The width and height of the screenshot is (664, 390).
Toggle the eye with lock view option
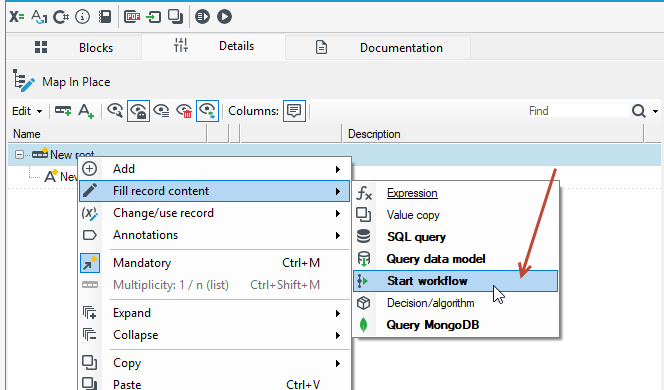138,111
